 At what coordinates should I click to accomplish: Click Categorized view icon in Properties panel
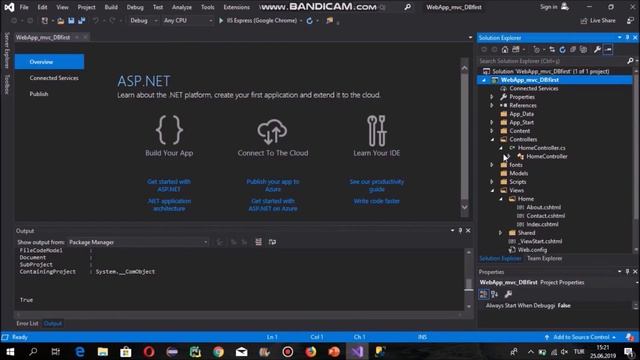click(484, 294)
